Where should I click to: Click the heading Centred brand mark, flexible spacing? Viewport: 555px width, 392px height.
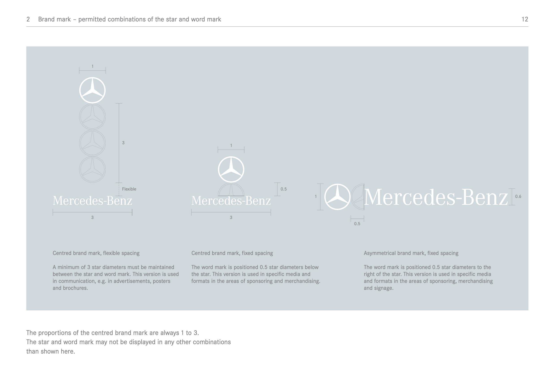[96, 253]
